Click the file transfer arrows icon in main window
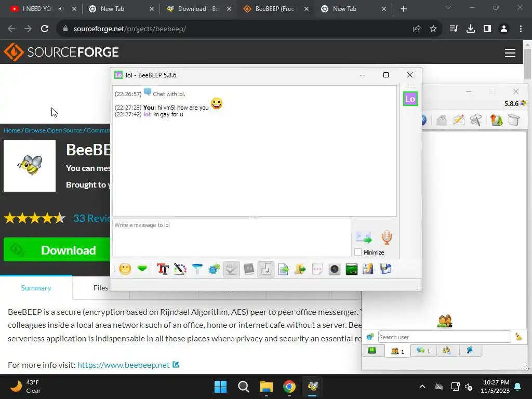This screenshot has height=399, width=532. pyautogui.click(x=496, y=120)
